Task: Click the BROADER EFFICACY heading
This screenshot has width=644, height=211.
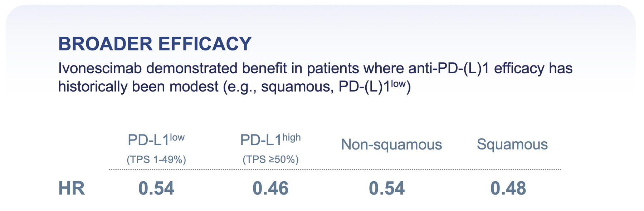Action: pos(155,44)
